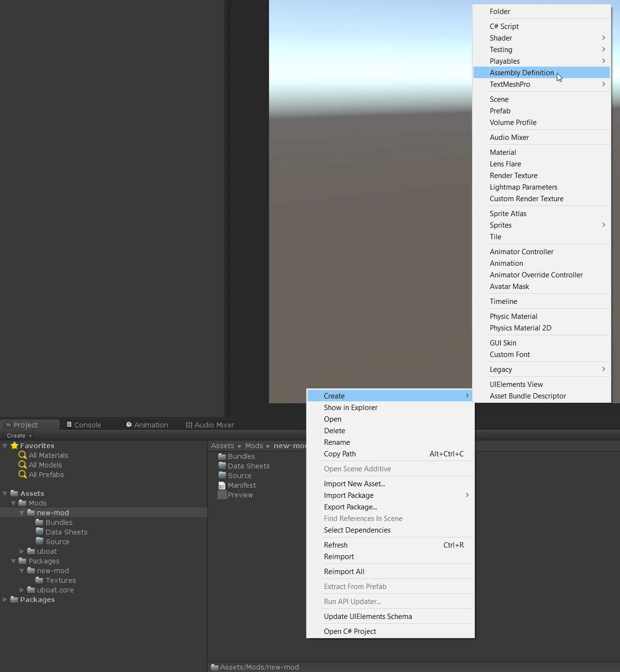The height and width of the screenshot is (672, 620).
Task: Switch to the Audio Mixer tab
Action: pyautogui.click(x=210, y=425)
